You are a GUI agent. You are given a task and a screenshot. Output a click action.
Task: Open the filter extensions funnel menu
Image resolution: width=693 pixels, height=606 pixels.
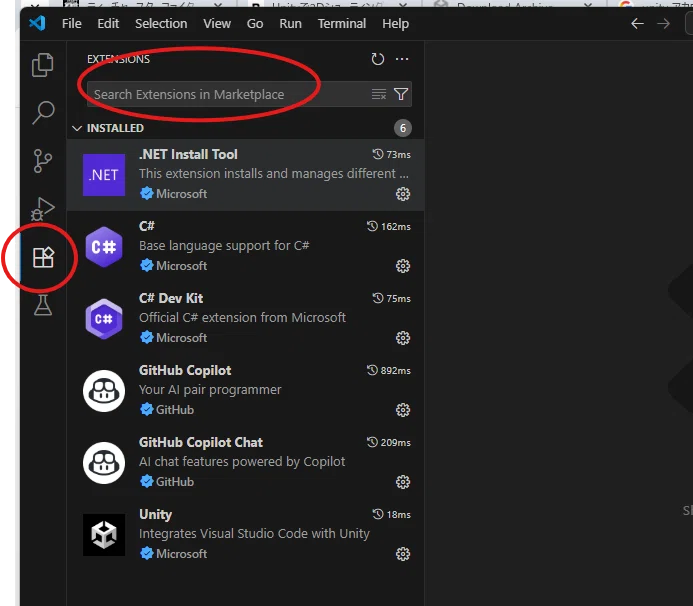coord(401,94)
